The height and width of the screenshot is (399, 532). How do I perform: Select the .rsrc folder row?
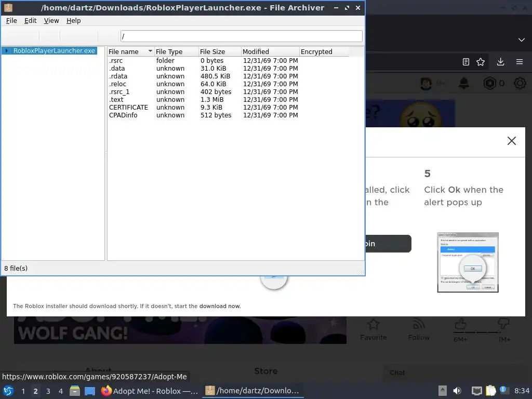pyautogui.click(x=228, y=60)
